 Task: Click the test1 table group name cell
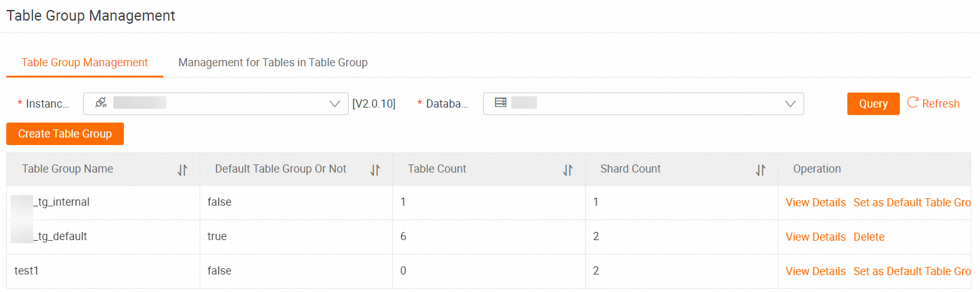pyautogui.click(x=27, y=271)
